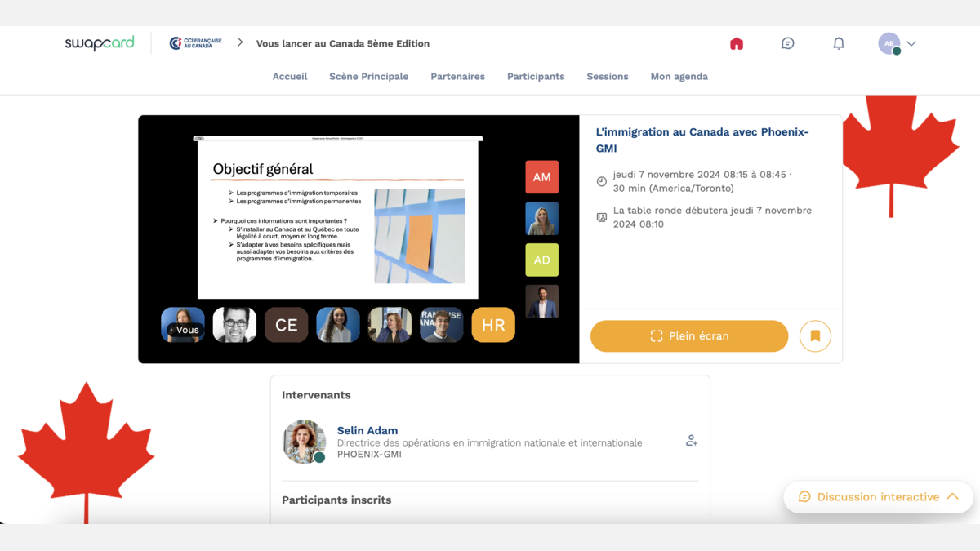Switch to the Sessions tab
Screen dimensions: 980x551
[x=608, y=77]
